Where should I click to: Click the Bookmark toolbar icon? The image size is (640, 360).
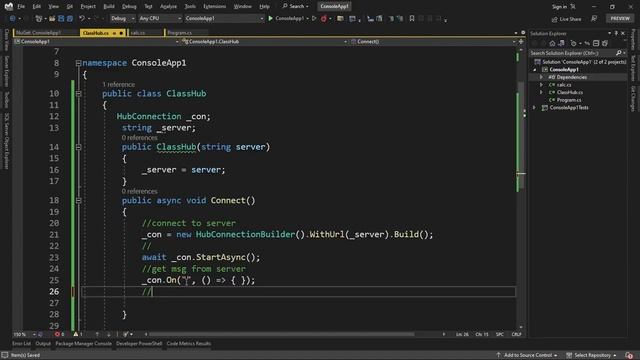(412, 18)
